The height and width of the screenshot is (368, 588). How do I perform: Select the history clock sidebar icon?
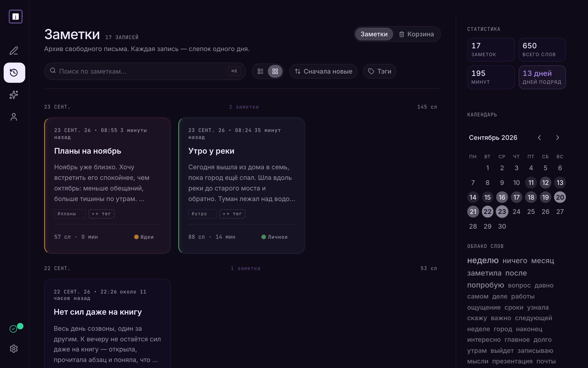pyautogui.click(x=14, y=72)
